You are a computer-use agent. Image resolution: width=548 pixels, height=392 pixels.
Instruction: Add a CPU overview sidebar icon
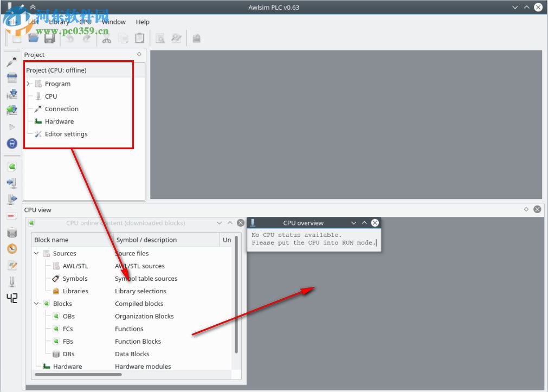12,282
